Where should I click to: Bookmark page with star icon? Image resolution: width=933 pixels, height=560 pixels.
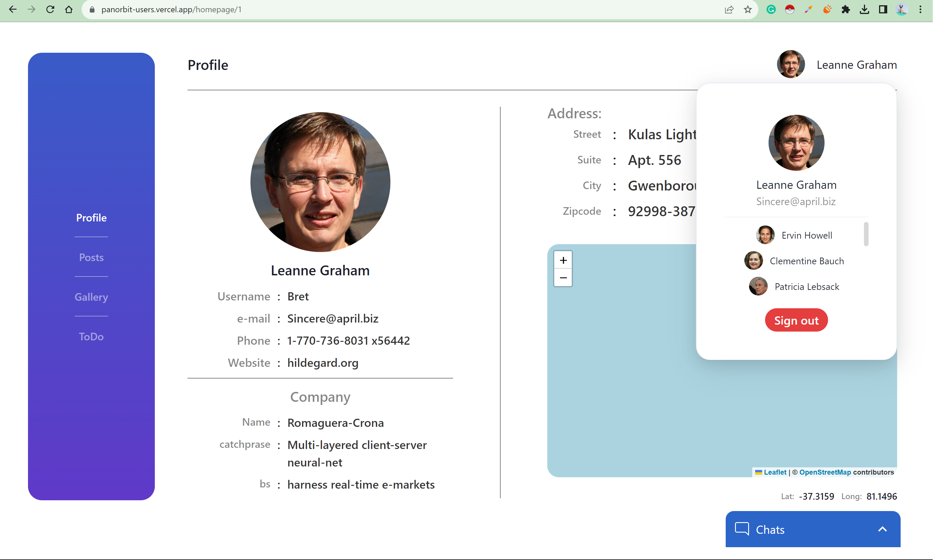(x=748, y=9)
